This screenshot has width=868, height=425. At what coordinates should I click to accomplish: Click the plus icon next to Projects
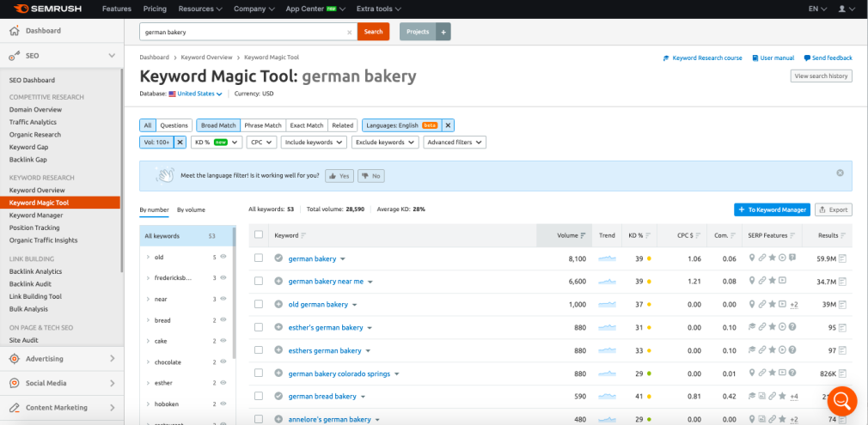(x=443, y=32)
